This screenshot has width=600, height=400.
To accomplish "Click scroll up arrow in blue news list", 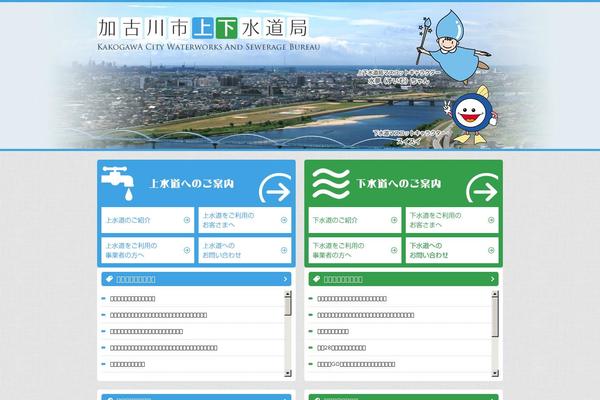I will point(288,294).
